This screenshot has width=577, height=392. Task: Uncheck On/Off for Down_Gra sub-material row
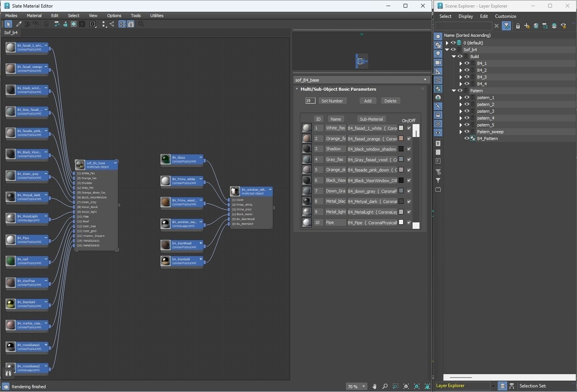tap(409, 191)
